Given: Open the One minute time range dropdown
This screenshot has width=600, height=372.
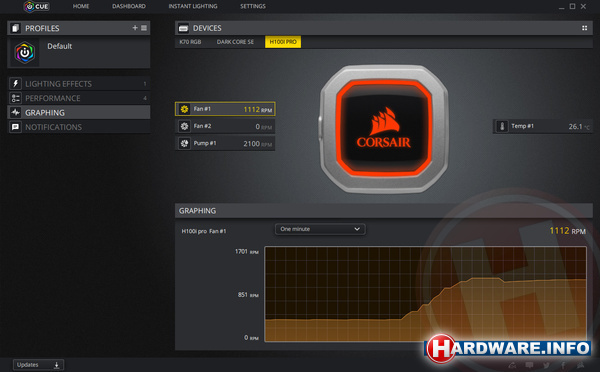Looking at the screenshot, I should [320, 229].
